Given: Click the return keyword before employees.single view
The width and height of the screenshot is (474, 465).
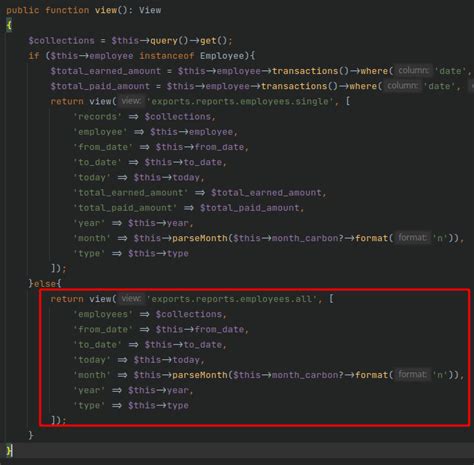Looking at the screenshot, I should (67, 101).
